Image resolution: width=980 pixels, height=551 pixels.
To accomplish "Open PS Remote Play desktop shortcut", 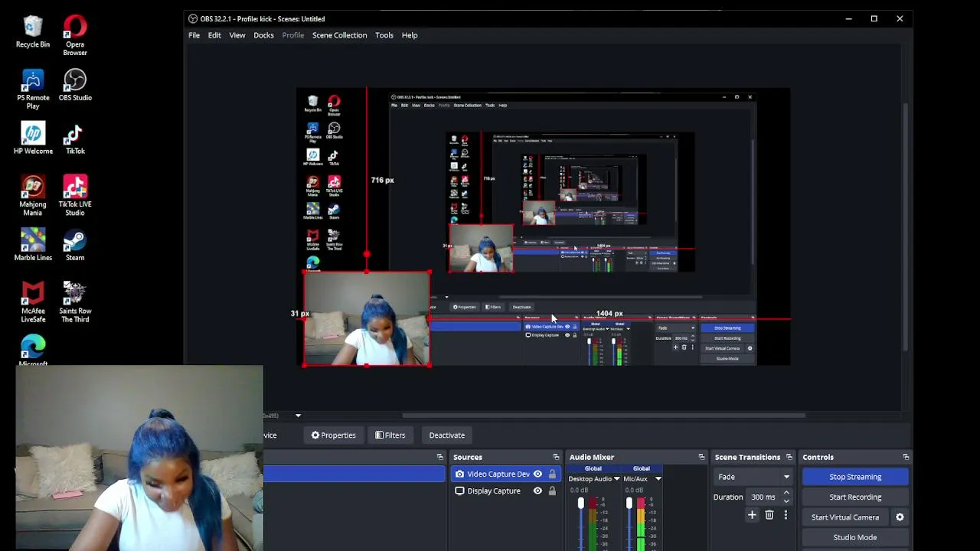I will [33, 89].
